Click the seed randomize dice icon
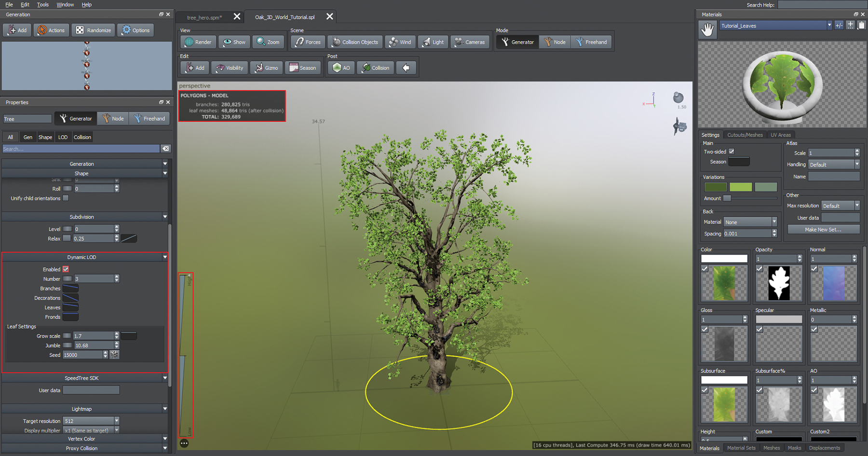 point(114,355)
